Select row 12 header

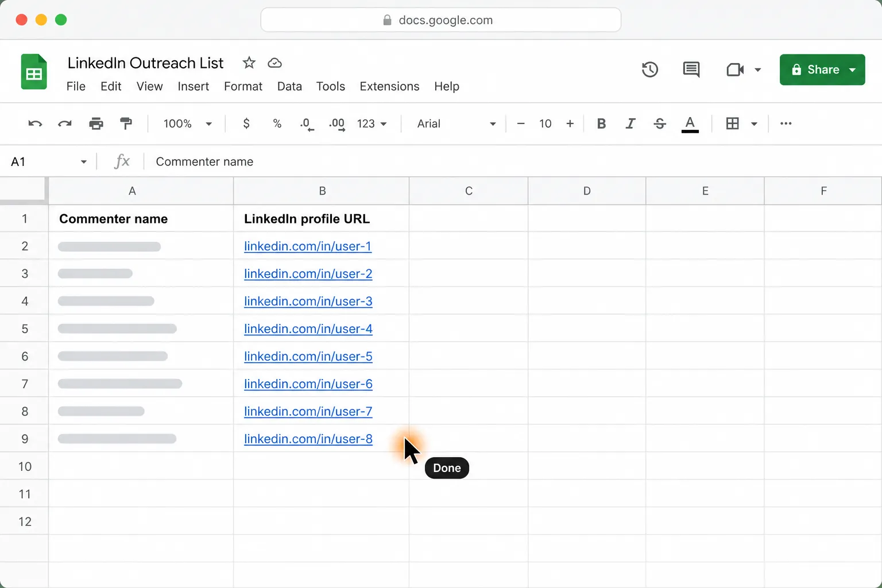[24, 521]
